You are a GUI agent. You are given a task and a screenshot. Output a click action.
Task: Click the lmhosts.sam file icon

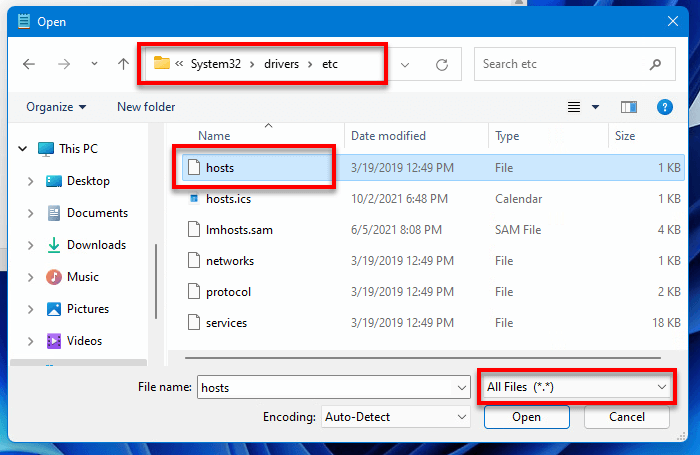(194, 229)
